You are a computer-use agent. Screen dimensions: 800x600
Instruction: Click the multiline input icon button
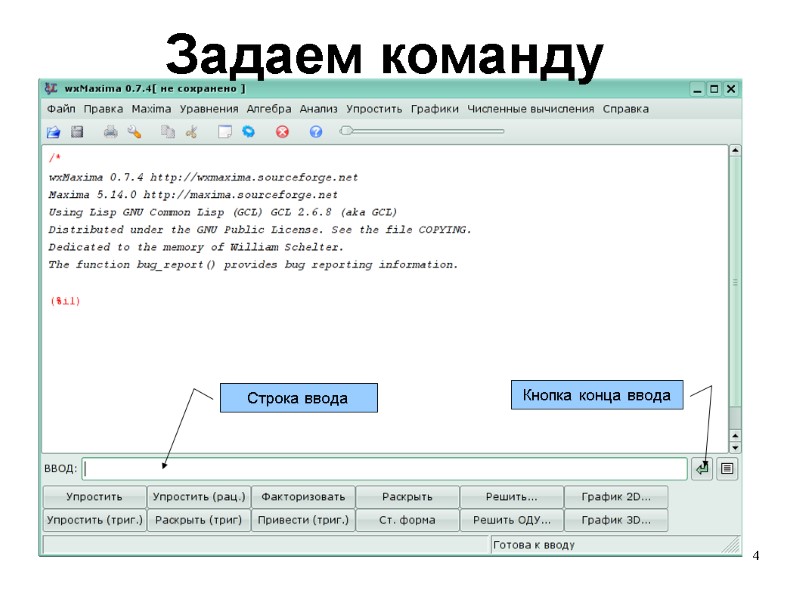[x=727, y=468]
